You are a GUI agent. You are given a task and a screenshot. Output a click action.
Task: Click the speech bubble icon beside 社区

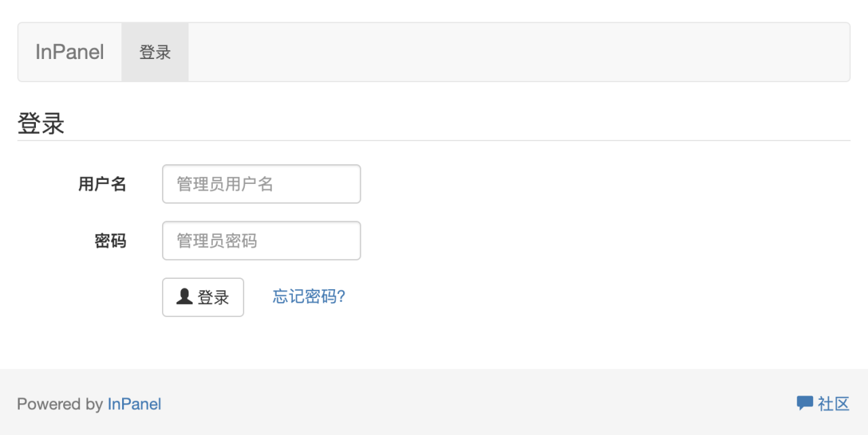(x=804, y=402)
